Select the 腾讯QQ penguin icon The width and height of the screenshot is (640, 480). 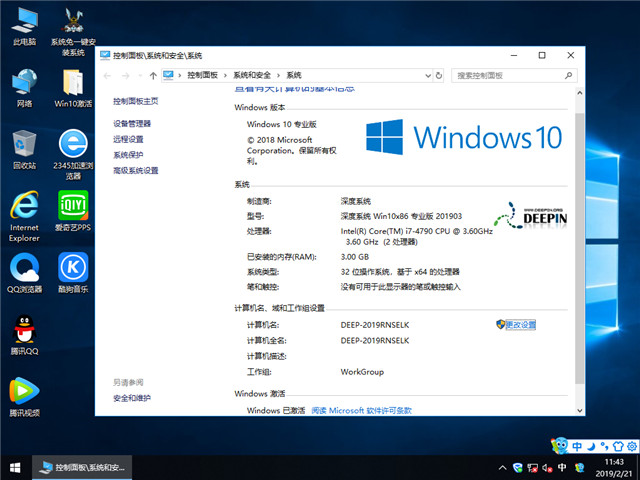(x=24, y=335)
